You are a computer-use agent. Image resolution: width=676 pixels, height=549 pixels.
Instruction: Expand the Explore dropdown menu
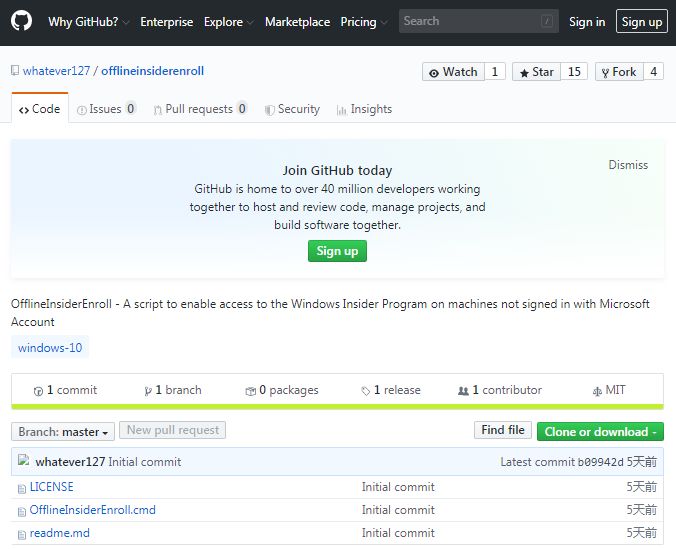(x=228, y=22)
